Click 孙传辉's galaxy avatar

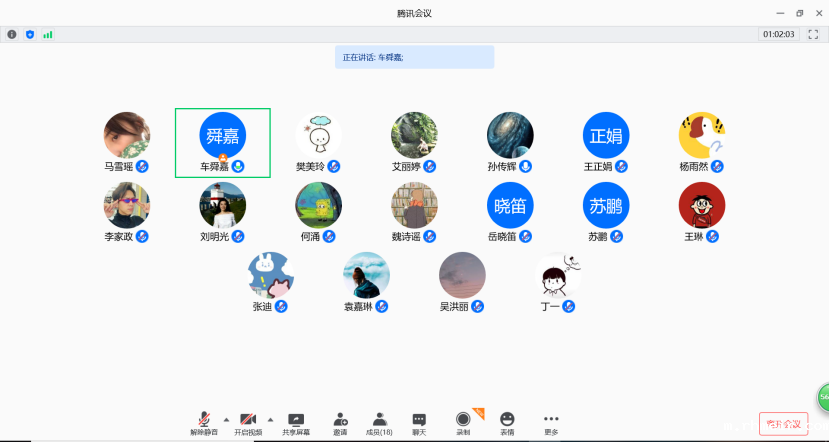coord(510,134)
